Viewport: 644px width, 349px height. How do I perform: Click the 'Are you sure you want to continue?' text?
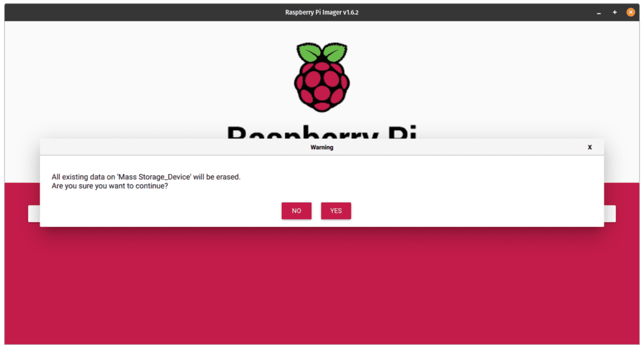(x=109, y=186)
